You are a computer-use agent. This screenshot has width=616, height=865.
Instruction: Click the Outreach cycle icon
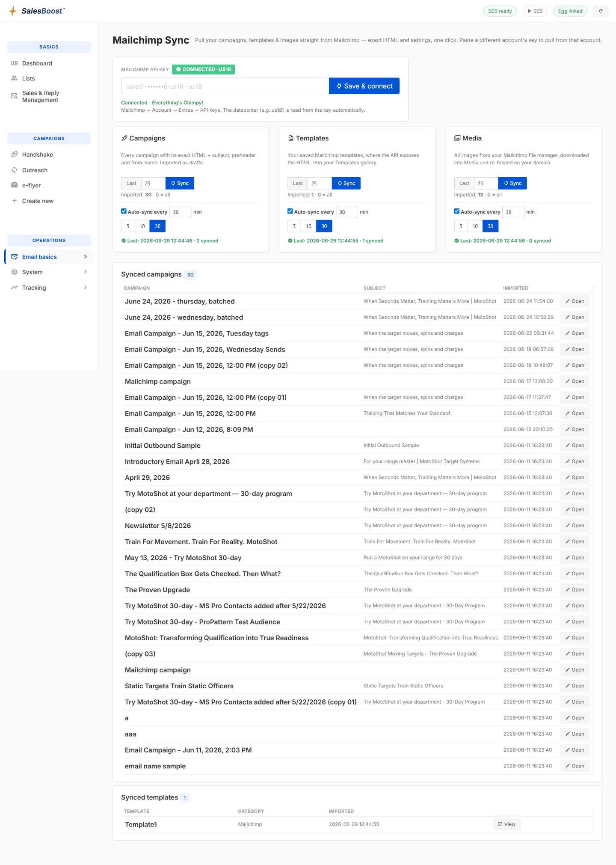[x=15, y=170]
